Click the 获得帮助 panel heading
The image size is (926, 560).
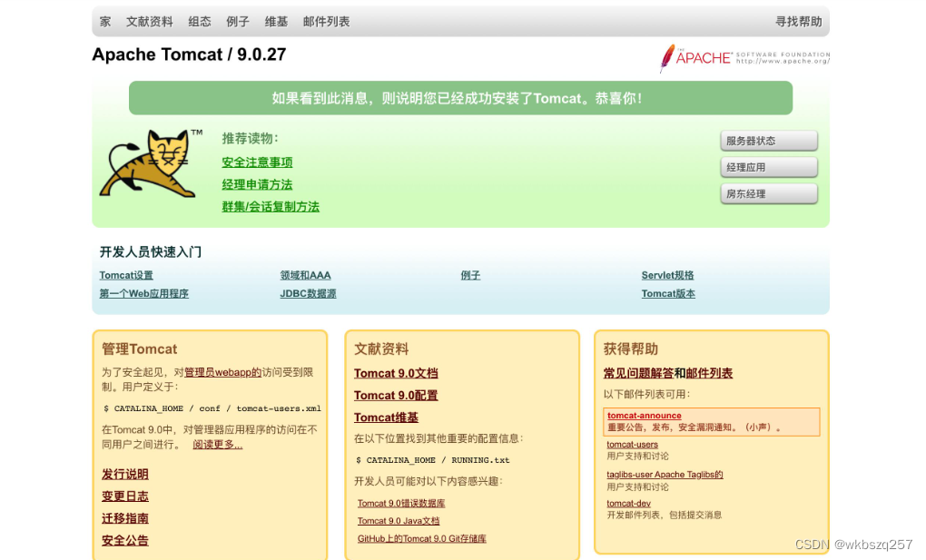(631, 349)
